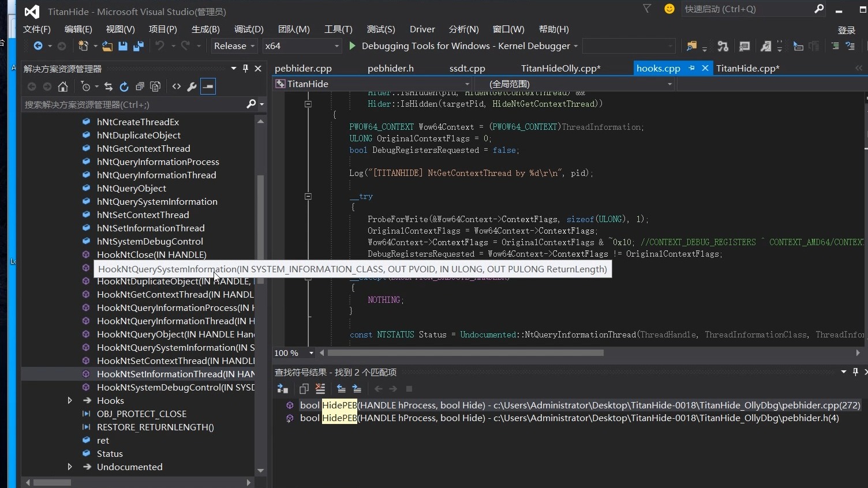
Task: Click the Collapse All icon in Solution Explorer
Action: (140, 87)
